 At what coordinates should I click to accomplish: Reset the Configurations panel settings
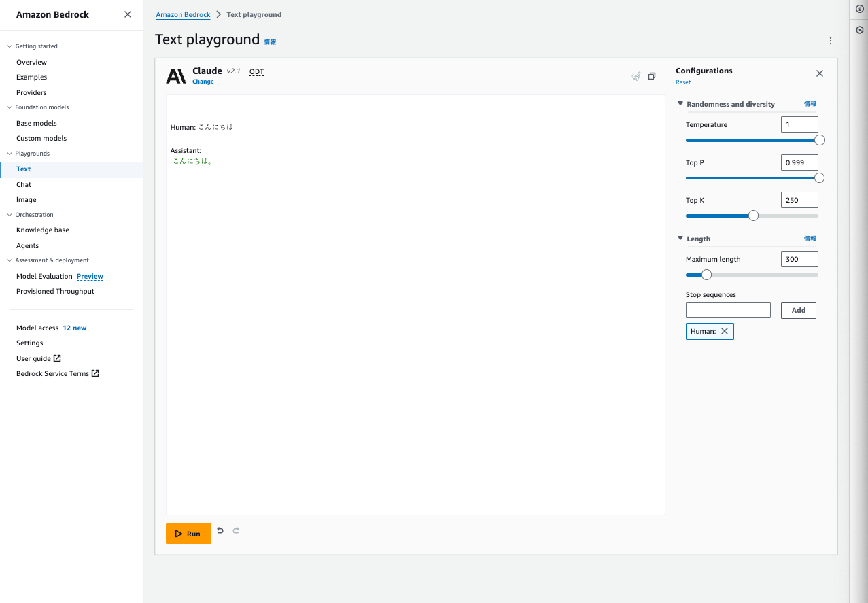pos(682,82)
